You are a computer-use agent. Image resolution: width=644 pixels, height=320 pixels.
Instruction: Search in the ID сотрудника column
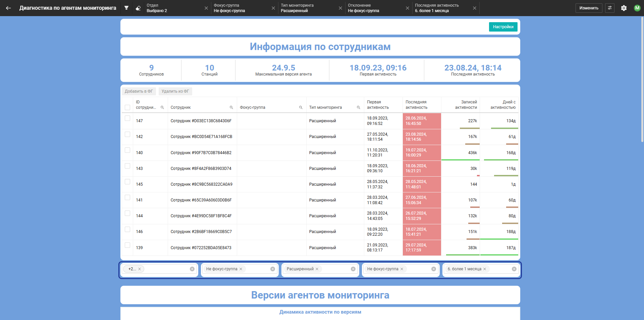click(162, 107)
